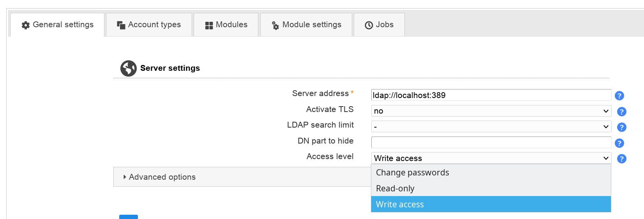
Task: Click help icon for Server address
Action: pos(619,96)
